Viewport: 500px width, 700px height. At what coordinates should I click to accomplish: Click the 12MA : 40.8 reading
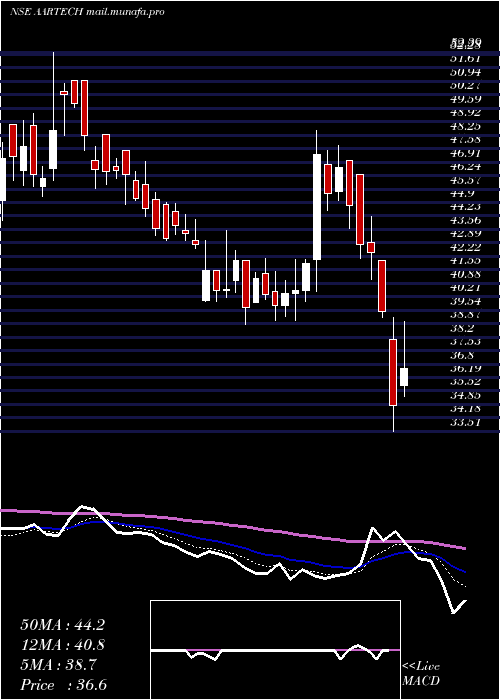[x=62, y=645]
